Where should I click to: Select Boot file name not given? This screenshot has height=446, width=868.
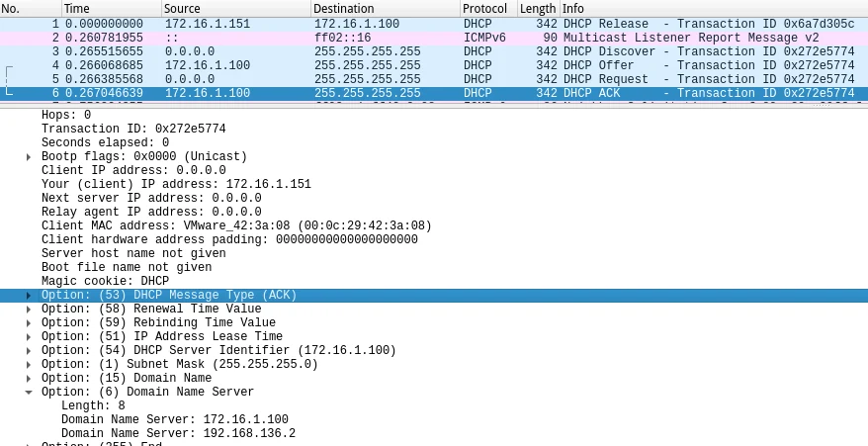(x=127, y=268)
